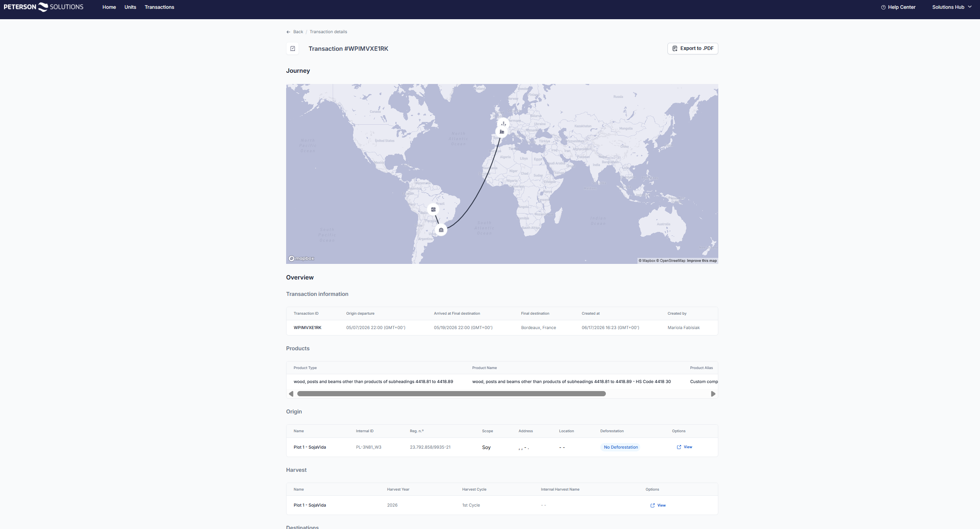Open the OpenStreetMap attribution link
This screenshot has height=529, width=980.
(x=671, y=261)
